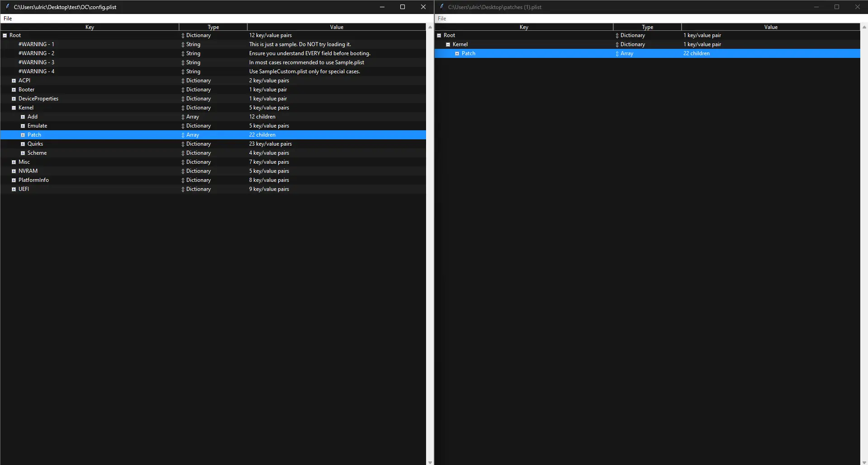The height and width of the screenshot is (465, 868).
Task: Click the feather app icon of config.plist window
Action: [8, 7]
